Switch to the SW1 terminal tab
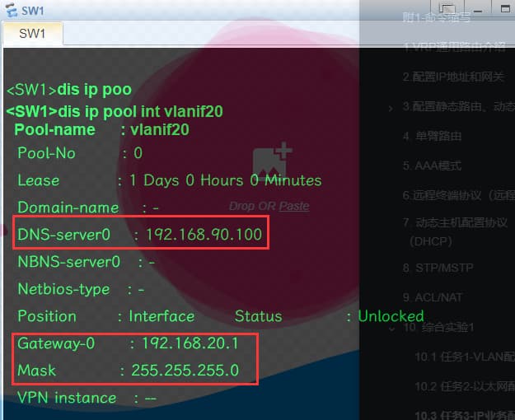515x420 pixels. [32, 34]
